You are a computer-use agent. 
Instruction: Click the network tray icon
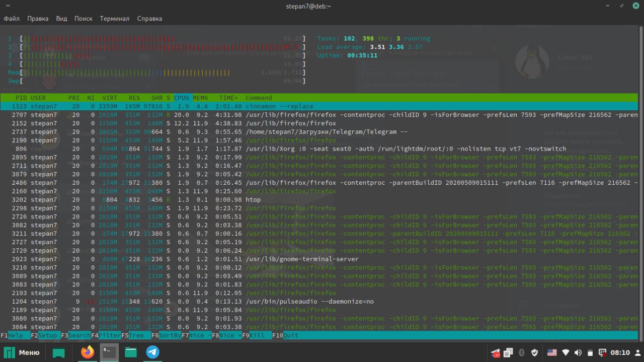(566, 352)
